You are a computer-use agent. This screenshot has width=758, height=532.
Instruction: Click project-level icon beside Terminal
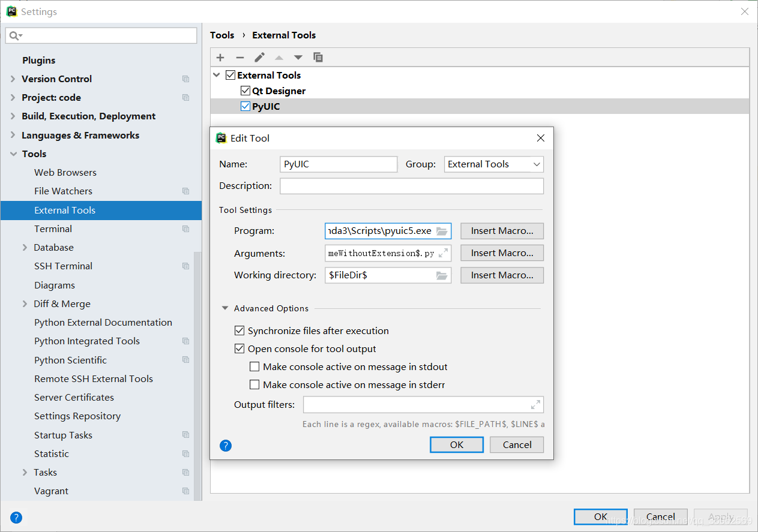(x=186, y=229)
